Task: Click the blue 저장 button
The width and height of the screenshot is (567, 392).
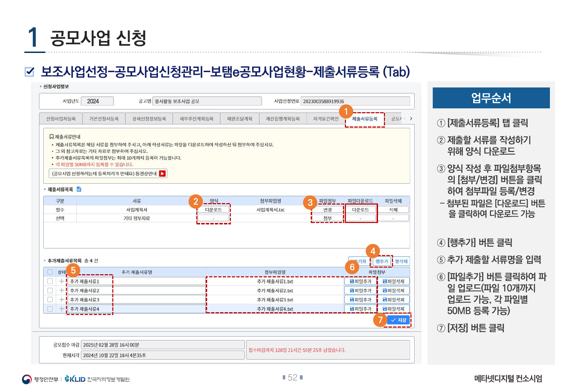Action: [x=399, y=320]
